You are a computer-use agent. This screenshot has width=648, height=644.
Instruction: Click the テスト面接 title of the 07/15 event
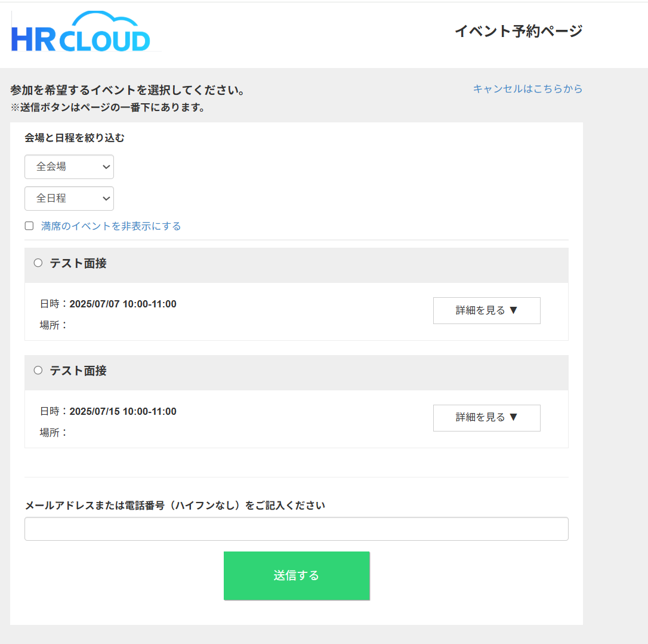coord(78,371)
